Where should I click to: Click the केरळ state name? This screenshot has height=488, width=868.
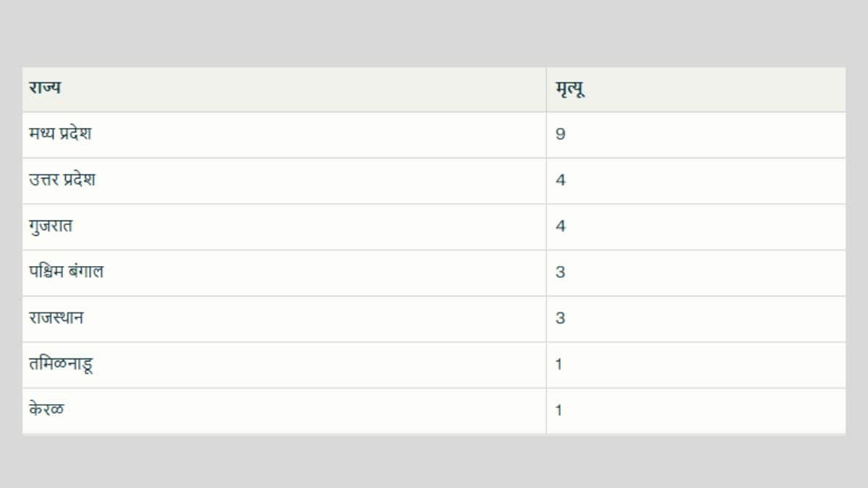46,410
